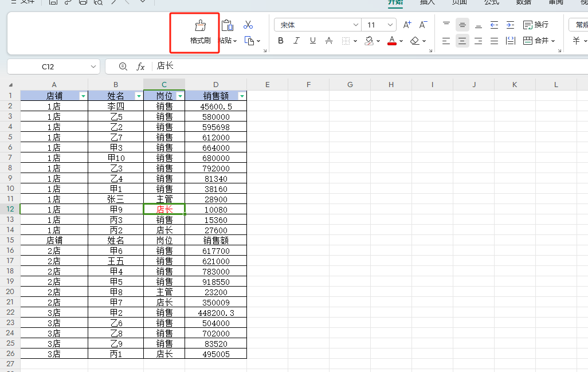The width and height of the screenshot is (588, 372).
Task: Click the fx insert function icon
Action: click(140, 66)
